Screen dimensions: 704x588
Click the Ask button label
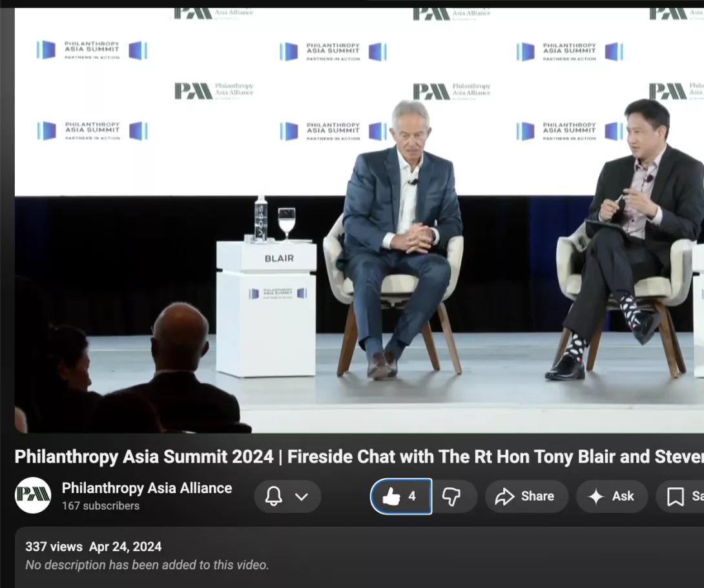point(623,496)
